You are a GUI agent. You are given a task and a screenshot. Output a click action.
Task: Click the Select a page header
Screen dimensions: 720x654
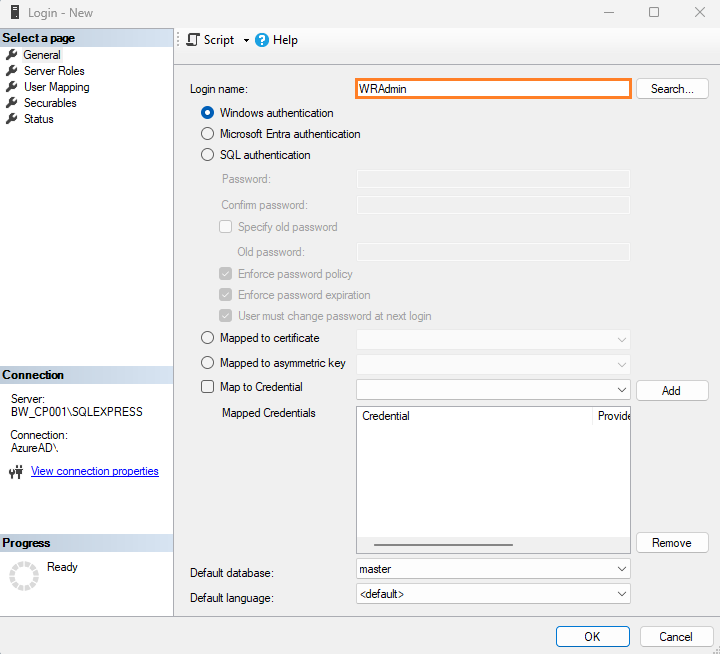[86, 38]
